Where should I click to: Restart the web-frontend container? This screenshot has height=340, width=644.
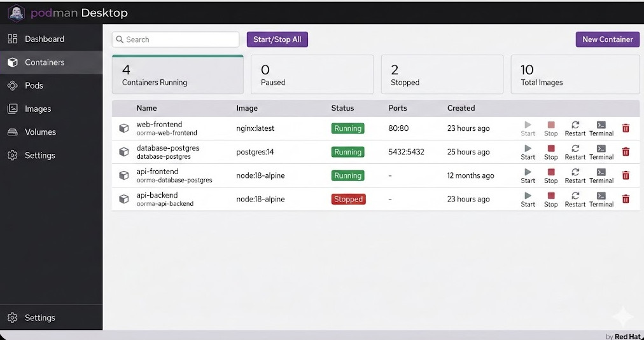[x=575, y=128]
